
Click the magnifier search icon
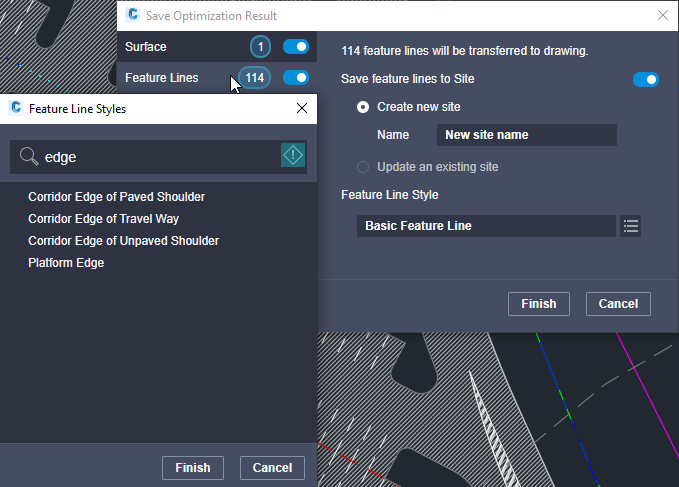[x=29, y=156]
